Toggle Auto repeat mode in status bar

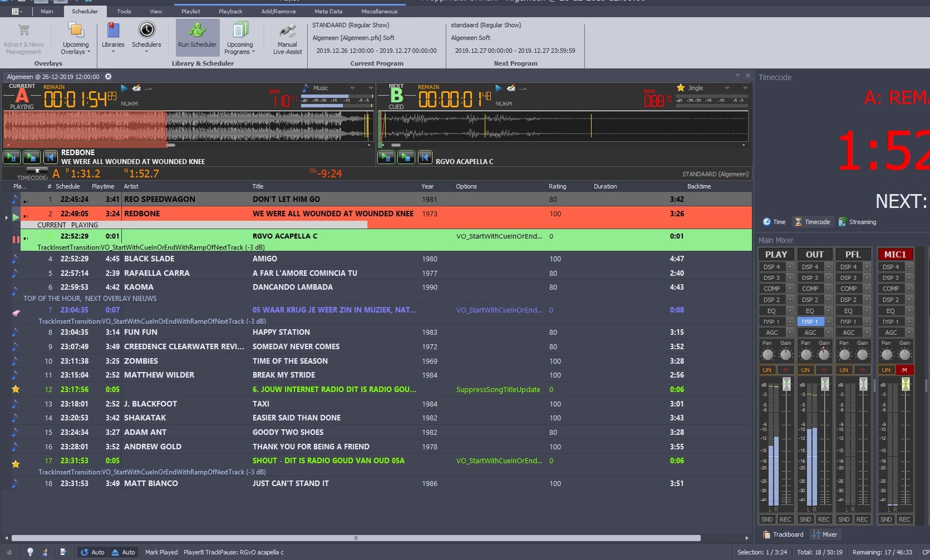click(92, 552)
